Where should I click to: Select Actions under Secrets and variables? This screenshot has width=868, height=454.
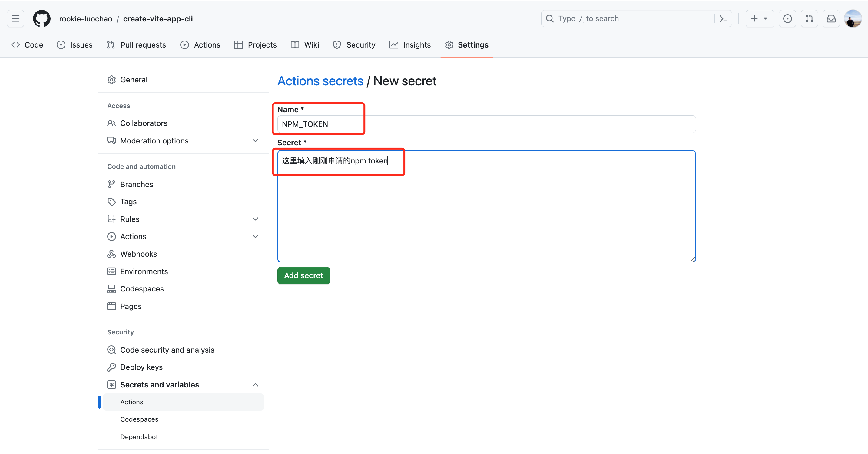[x=184, y=402]
